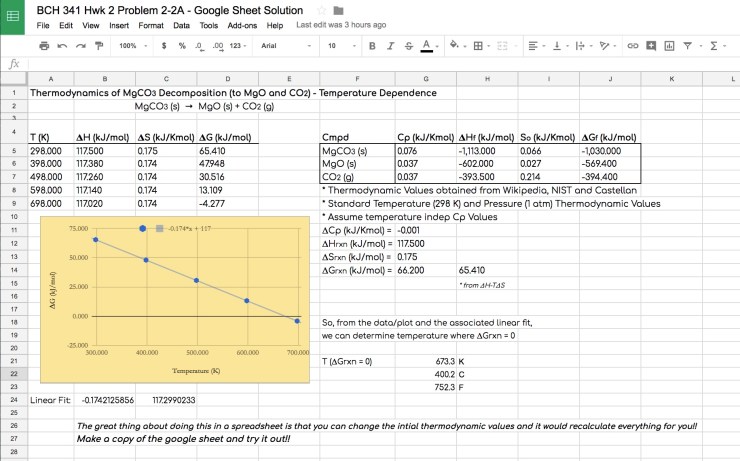Image resolution: width=740 pixels, height=461 pixels.
Task: Open the Arial font dropdown
Action: tap(286, 46)
